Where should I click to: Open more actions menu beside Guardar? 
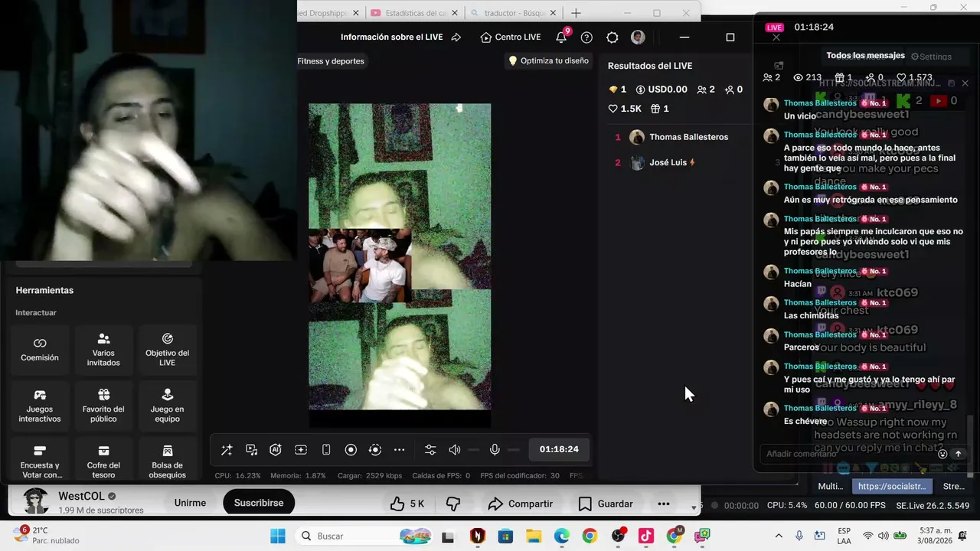tap(664, 504)
